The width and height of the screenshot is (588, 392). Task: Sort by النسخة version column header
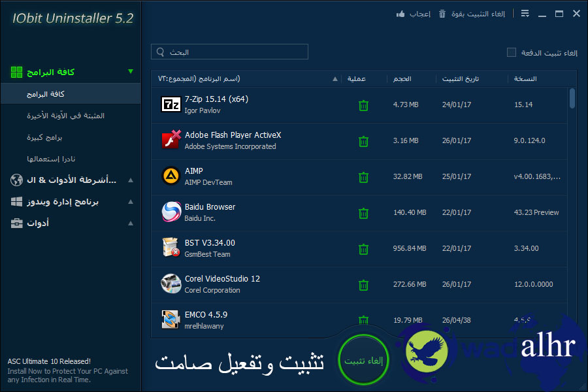(525, 79)
